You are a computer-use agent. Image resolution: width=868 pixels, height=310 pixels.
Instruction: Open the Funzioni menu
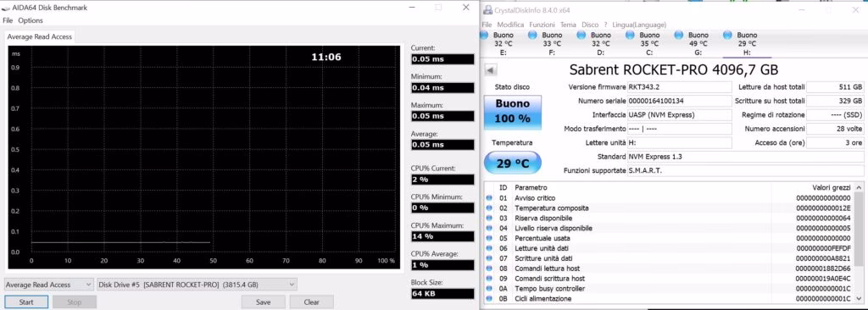(542, 25)
